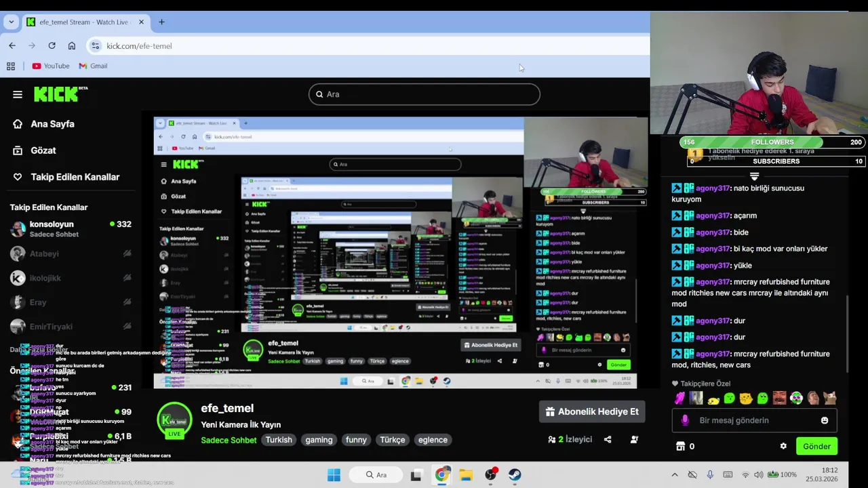
Task: Select the eglence tag
Action: click(433, 440)
